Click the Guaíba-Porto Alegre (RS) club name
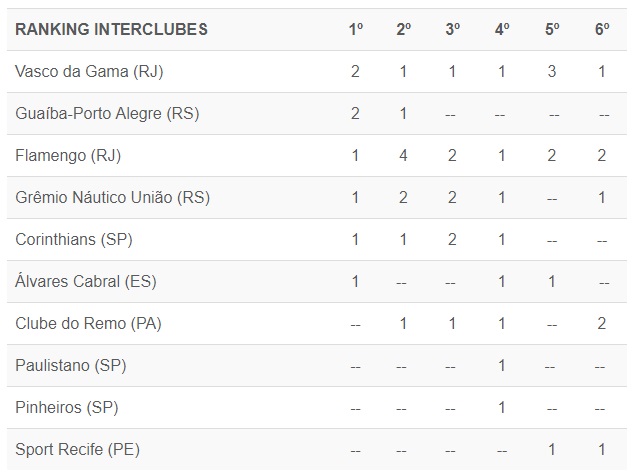Viewport: 635px width, 475px height. point(107,113)
